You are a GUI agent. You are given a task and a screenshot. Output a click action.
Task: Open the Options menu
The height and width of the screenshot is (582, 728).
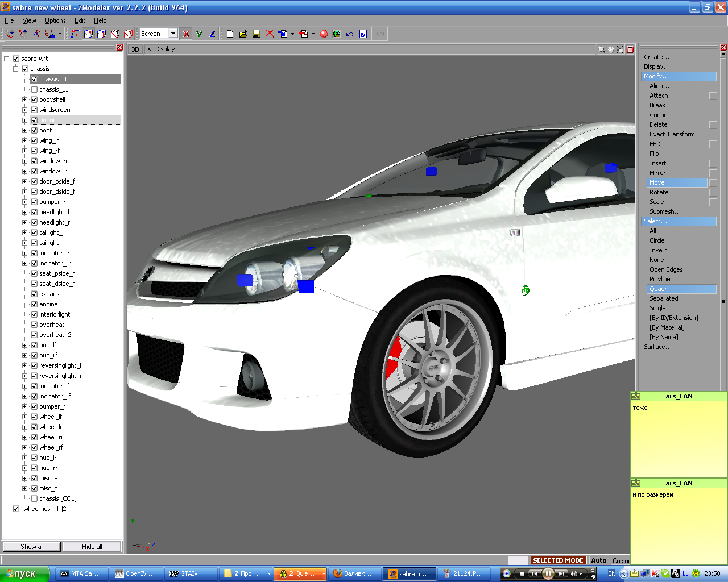click(x=55, y=20)
